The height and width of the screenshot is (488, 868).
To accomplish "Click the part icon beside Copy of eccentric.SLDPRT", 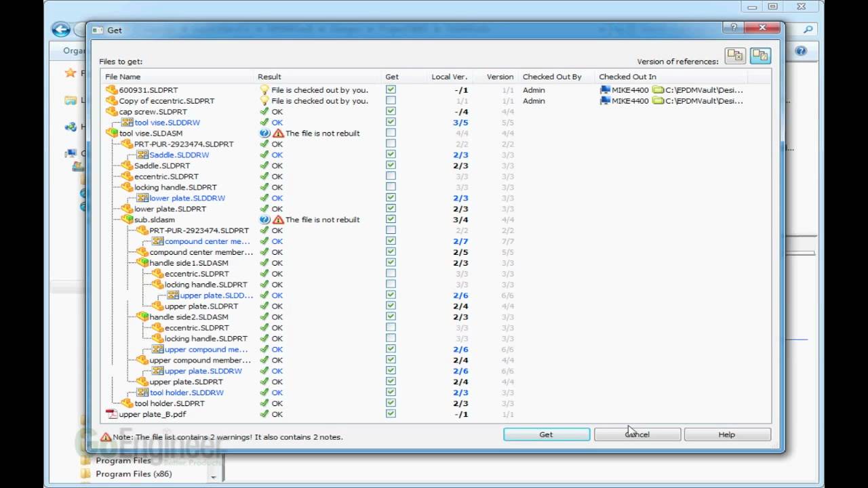I will tap(111, 100).
